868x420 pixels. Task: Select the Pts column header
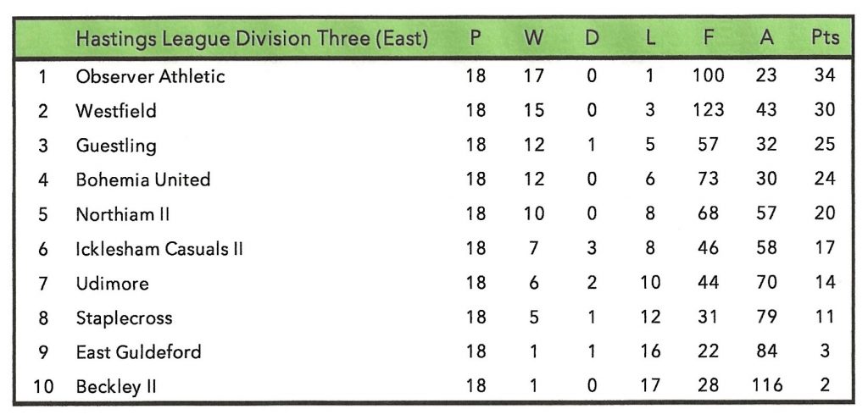825,39
